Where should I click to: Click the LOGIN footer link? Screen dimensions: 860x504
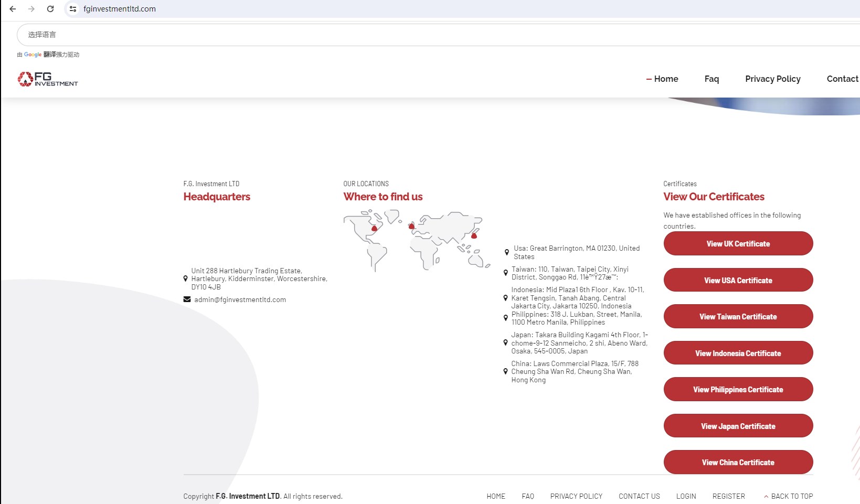[686, 496]
